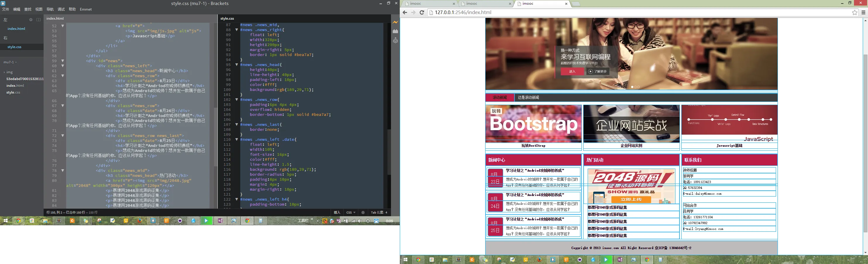Open the Chrome hamburger menu icon
Viewport: 868px width, 264px height.
click(863, 13)
